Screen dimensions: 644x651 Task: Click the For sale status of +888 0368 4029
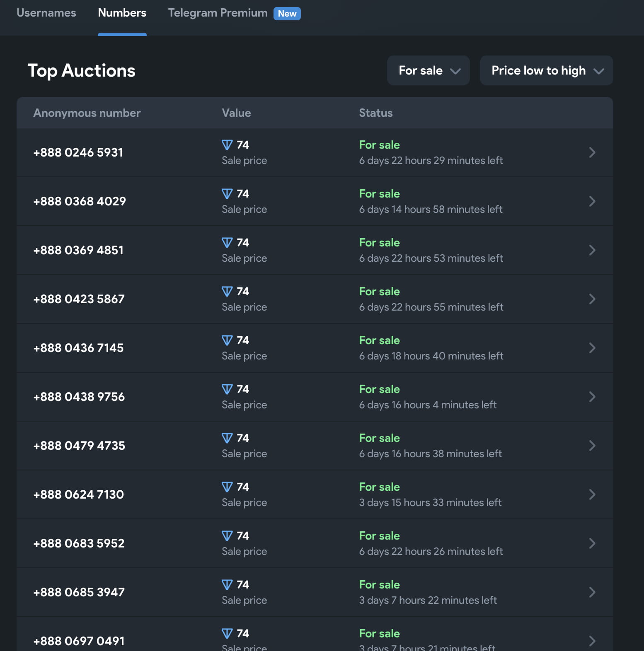tap(379, 194)
